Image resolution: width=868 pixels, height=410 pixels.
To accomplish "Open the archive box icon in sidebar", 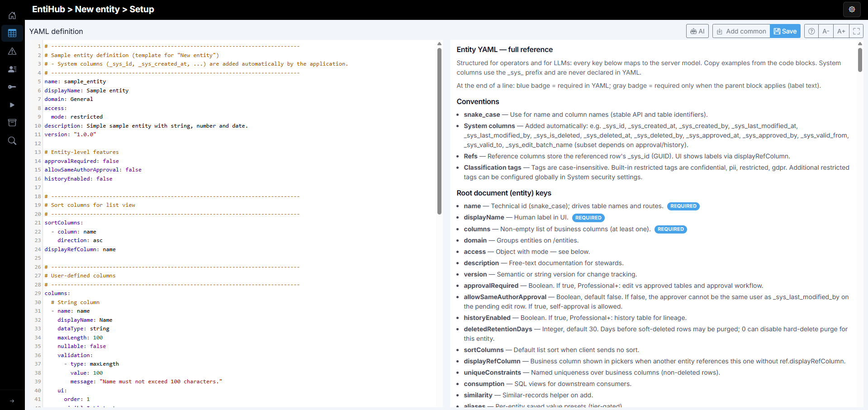I will (12, 123).
